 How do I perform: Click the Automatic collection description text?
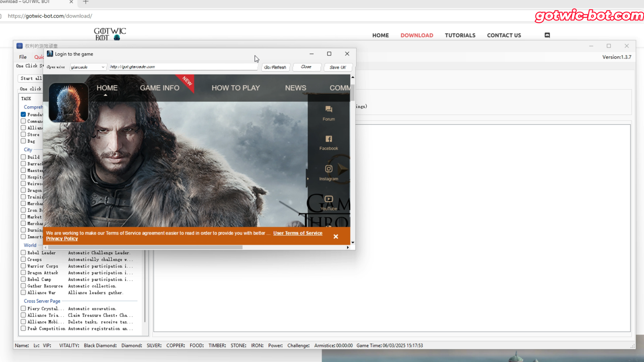tap(92, 286)
